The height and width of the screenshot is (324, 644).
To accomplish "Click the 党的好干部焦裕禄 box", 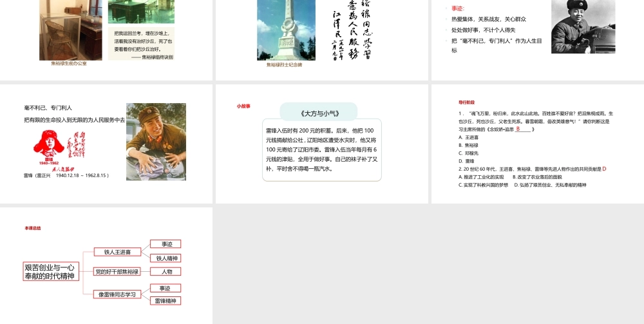I will click(117, 271).
